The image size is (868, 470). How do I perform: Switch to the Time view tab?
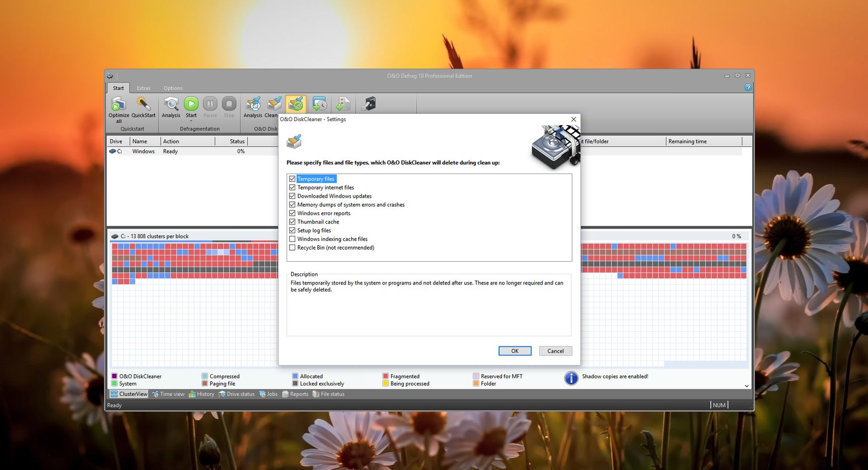(x=169, y=394)
